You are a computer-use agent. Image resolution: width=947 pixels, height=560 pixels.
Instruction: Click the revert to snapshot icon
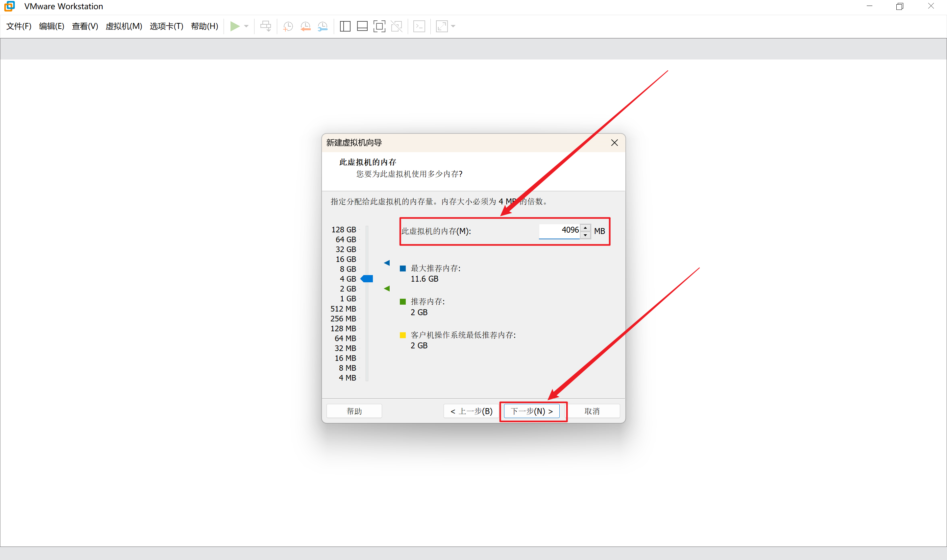coord(305,26)
